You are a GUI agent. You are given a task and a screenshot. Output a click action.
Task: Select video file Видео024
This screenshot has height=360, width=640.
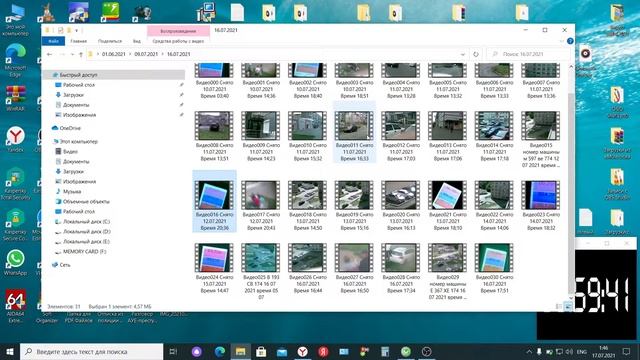point(214,268)
